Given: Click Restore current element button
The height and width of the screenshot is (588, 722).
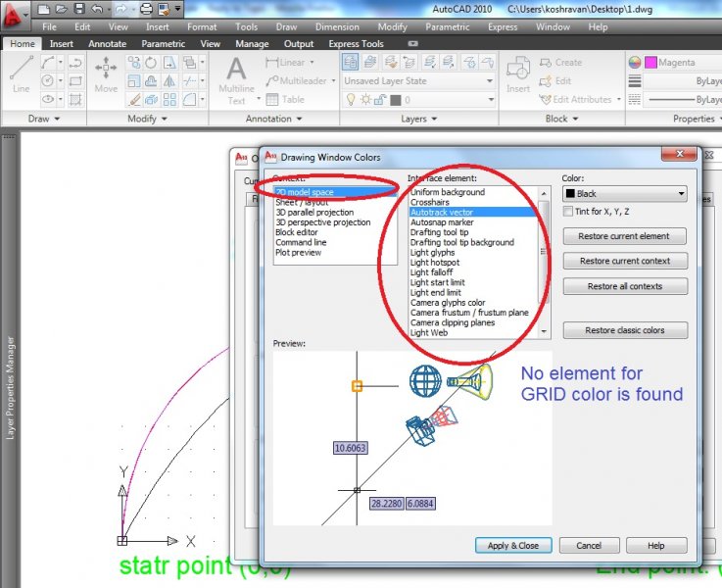Looking at the screenshot, I should tap(625, 236).
